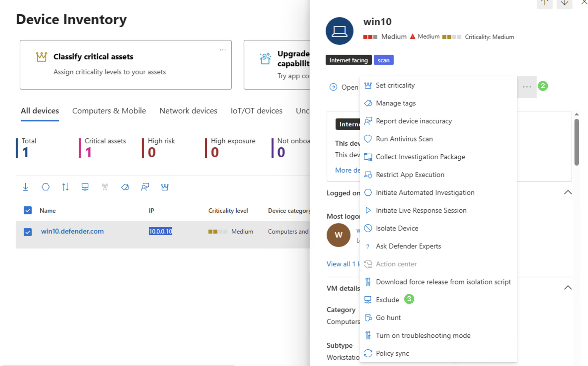588x366 pixels.
Task: Sort by the IP column header
Action: coord(151,211)
